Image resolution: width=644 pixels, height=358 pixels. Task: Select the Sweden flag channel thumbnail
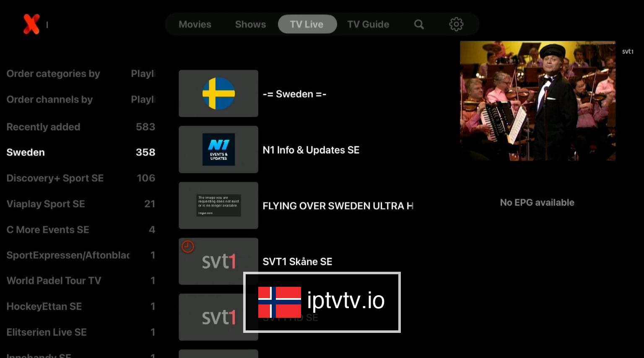point(218,93)
